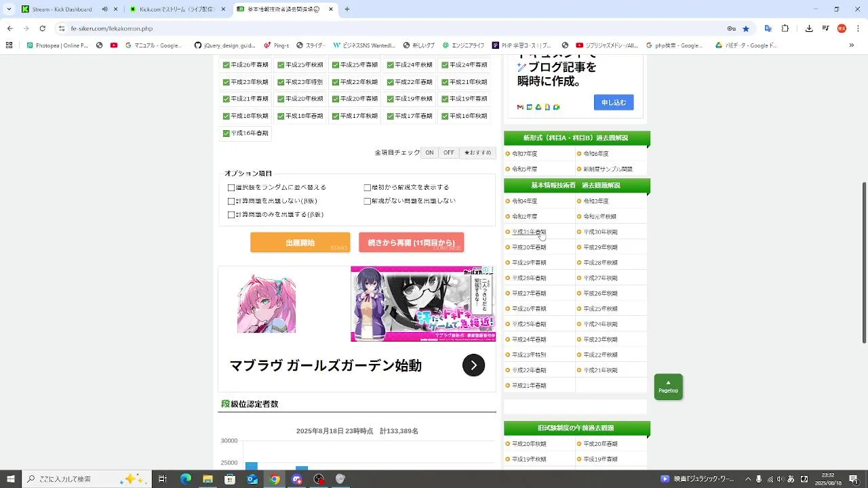This screenshot has height=488, width=868.
Task: Mute the Kick Dashboard tab audio icon
Action: click(104, 9)
